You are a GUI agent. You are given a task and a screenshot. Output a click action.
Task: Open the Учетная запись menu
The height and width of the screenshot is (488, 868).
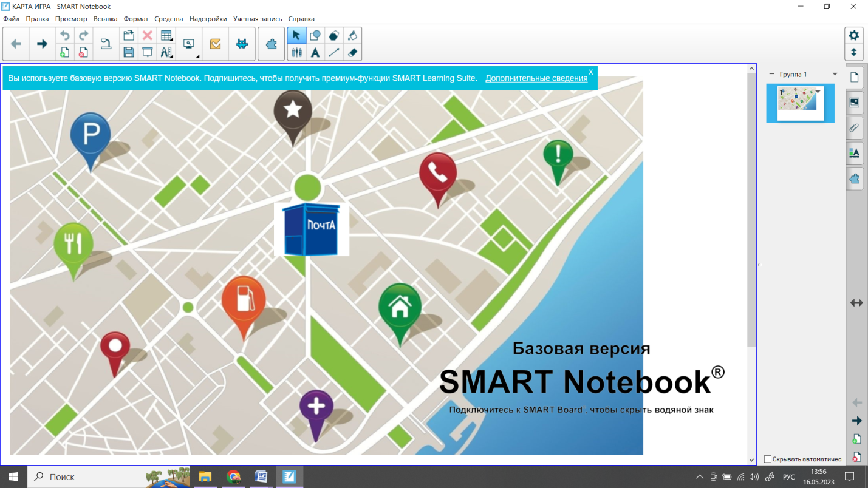point(258,19)
